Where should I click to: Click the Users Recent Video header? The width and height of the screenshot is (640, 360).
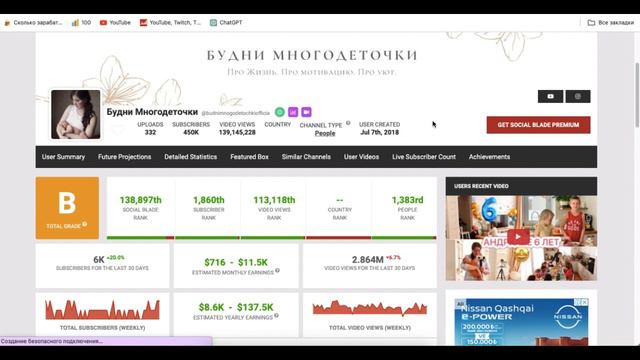coord(521,186)
